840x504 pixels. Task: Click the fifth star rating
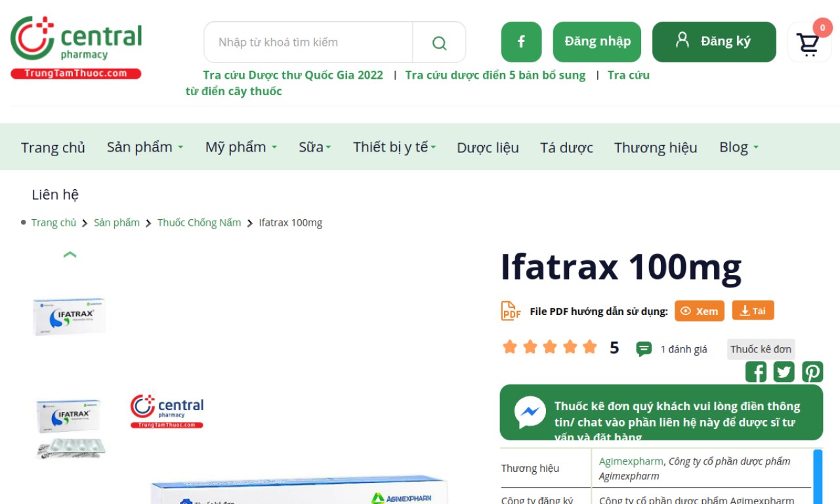590,347
